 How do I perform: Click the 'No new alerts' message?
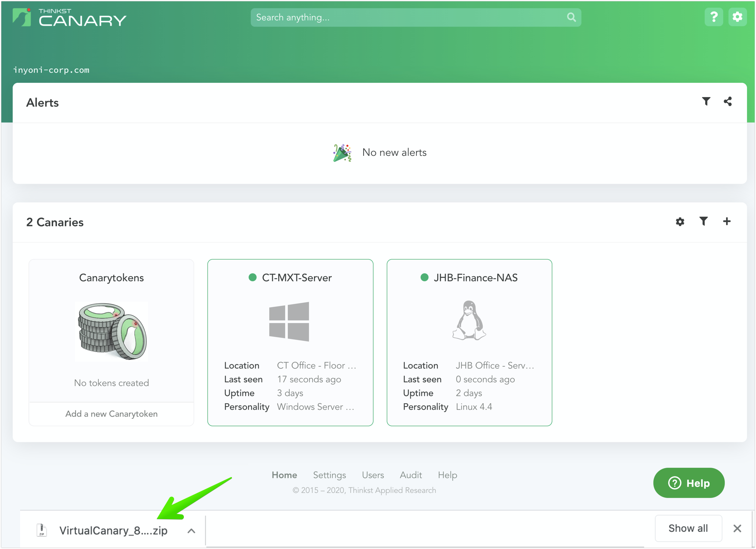pos(394,152)
